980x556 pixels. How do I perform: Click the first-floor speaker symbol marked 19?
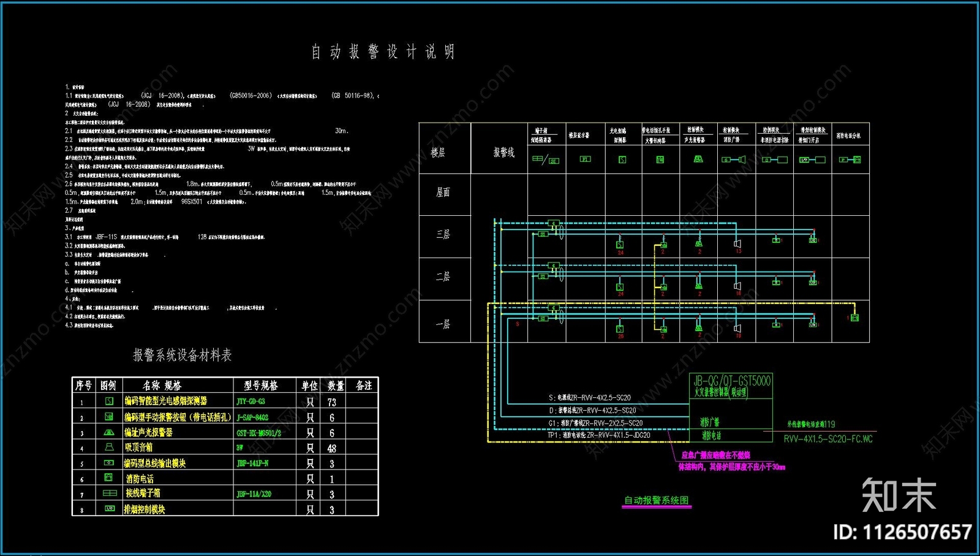coord(737,328)
